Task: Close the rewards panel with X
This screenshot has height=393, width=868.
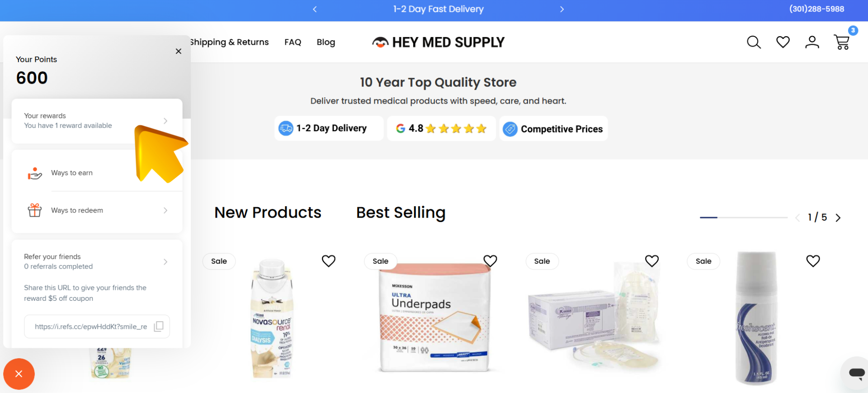Action: tap(179, 51)
